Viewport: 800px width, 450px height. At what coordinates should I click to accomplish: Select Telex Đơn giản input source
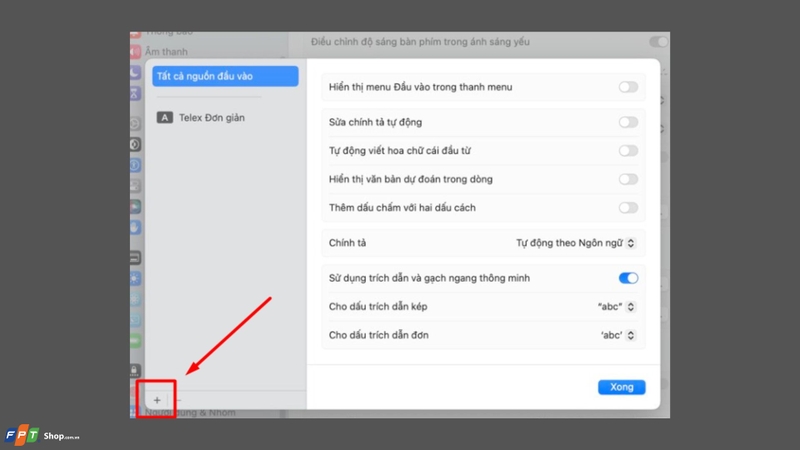pyautogui.click(x=212, y=118)
